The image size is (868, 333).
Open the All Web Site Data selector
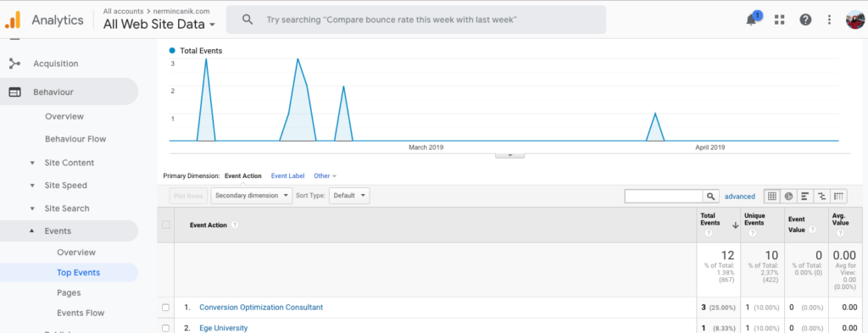click(160, 24)
